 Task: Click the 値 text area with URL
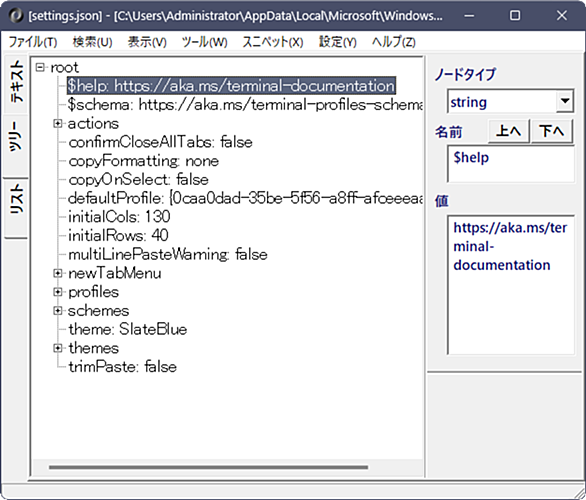pyautogui.click(x=511, y=285)
